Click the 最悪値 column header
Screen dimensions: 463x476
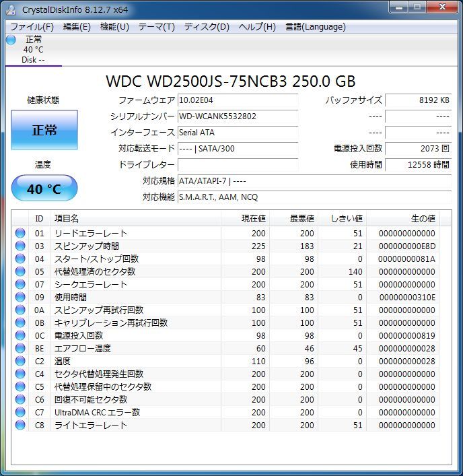click(x=293, y=219)
